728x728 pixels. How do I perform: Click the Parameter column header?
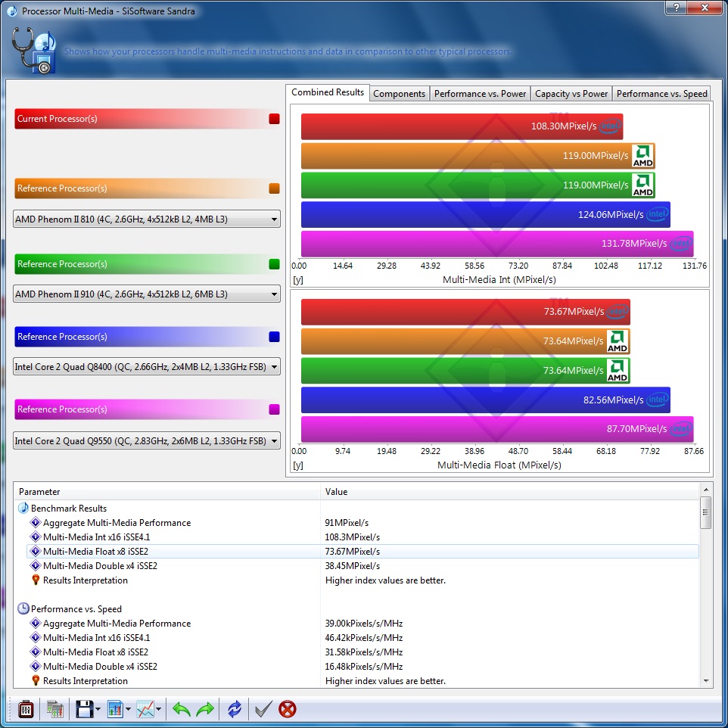(x=167, y=491)
